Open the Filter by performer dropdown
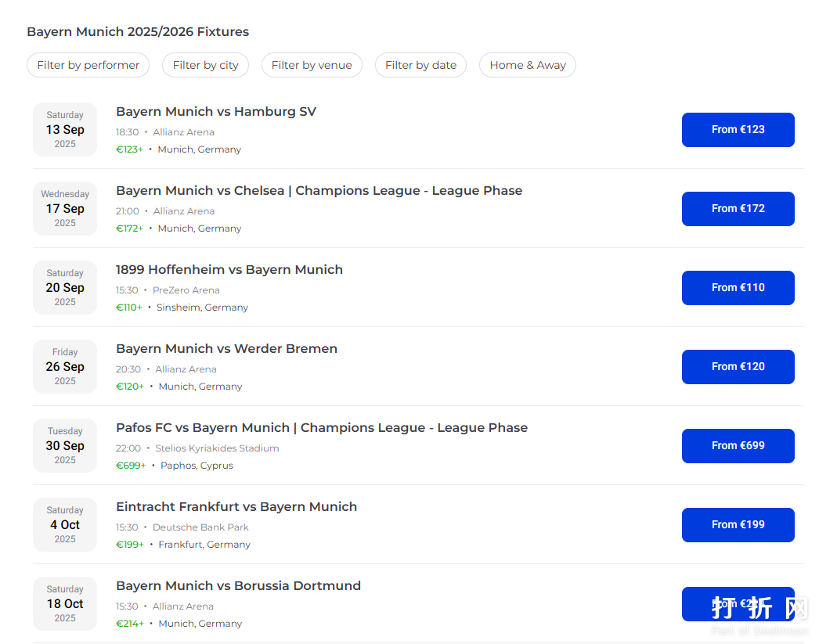The width and height of the screenshot is (819, 644). pos(88,65)
